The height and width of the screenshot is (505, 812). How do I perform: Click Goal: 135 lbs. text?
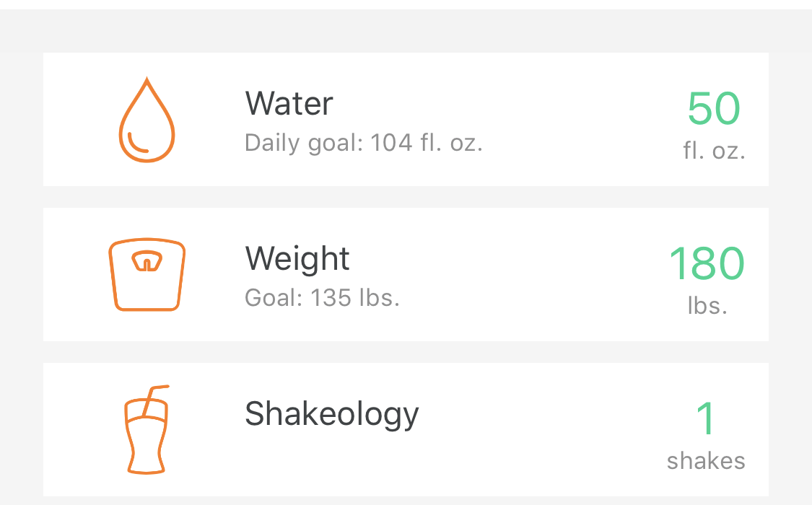[x=322, y=298]
